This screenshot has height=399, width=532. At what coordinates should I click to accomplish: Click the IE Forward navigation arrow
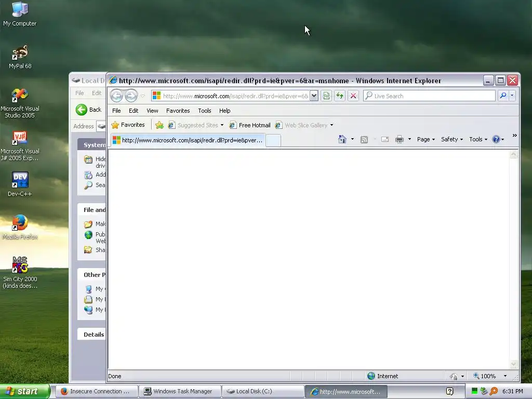pyautogui.click(x=131, y=96)
